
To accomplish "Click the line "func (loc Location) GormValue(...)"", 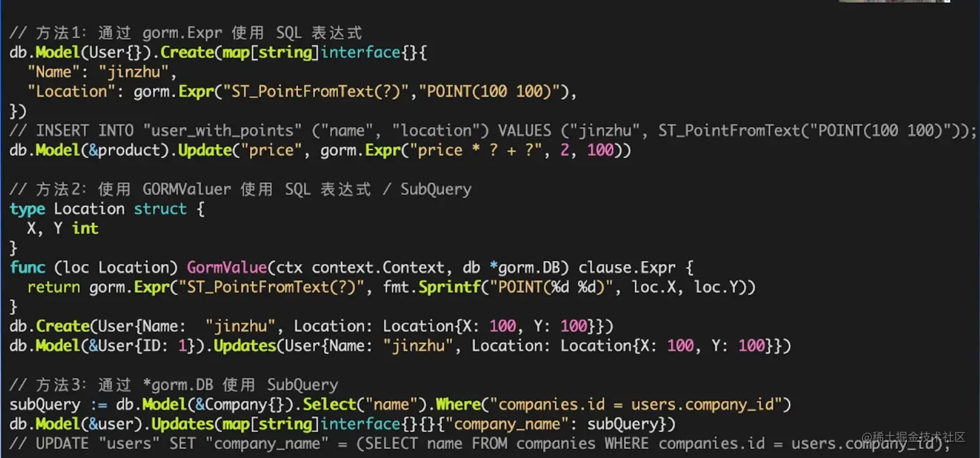I will point(351,268).
